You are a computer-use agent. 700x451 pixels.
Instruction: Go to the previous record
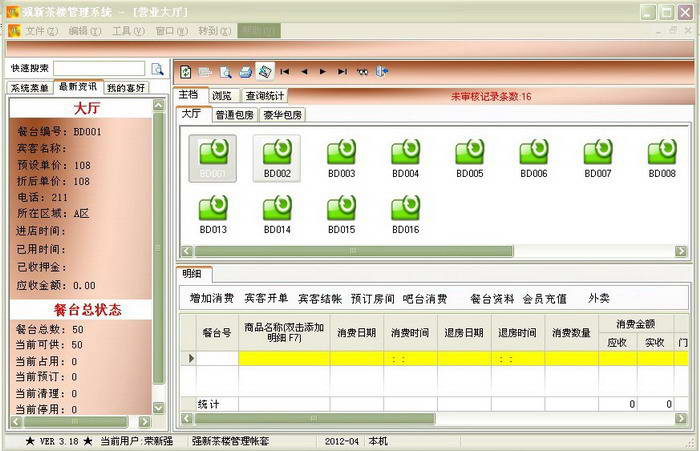tap(304, 71)
